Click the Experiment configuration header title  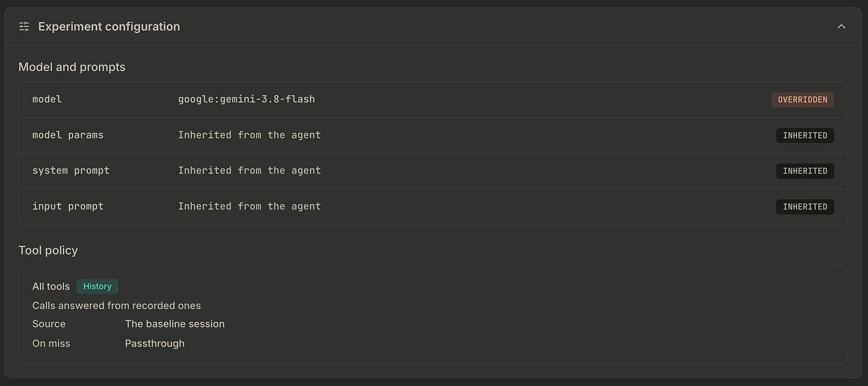[x=109, y=26]
